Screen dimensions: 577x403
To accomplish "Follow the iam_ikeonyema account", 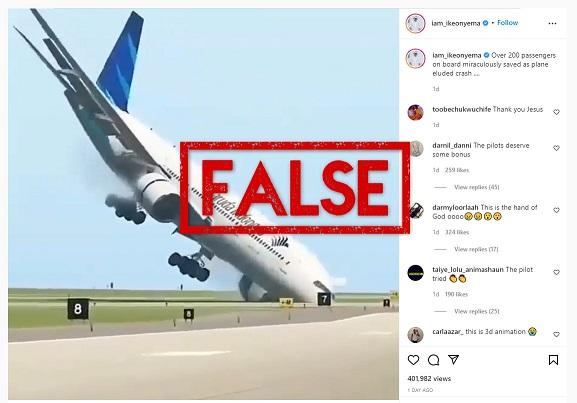I will 507,23.
